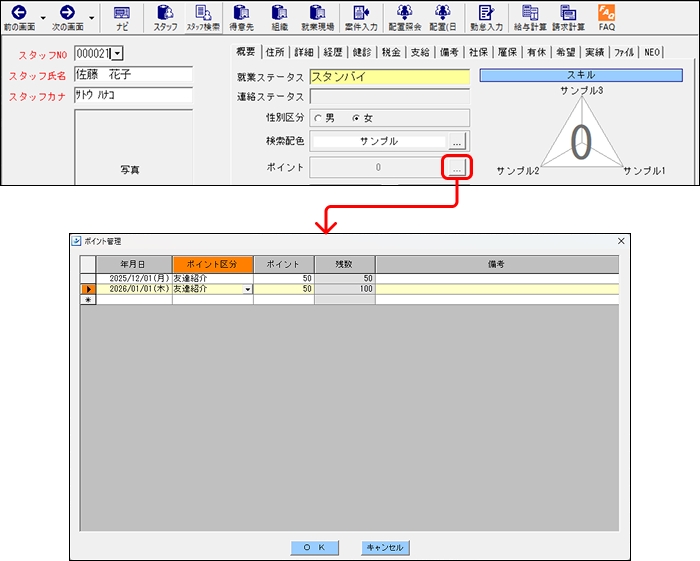Click the 備考 column header in the grid
This screenshot has height=561, width=700.
pyautogui.click(x=497, y=264)
